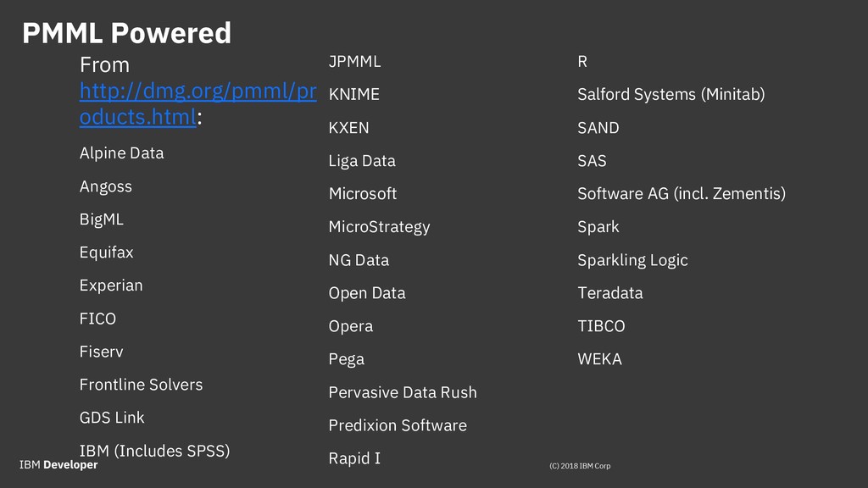Click the PMML Powered slide title
Image resolution: width=868 pixels, height=488 pixels.
coord(127,33)
